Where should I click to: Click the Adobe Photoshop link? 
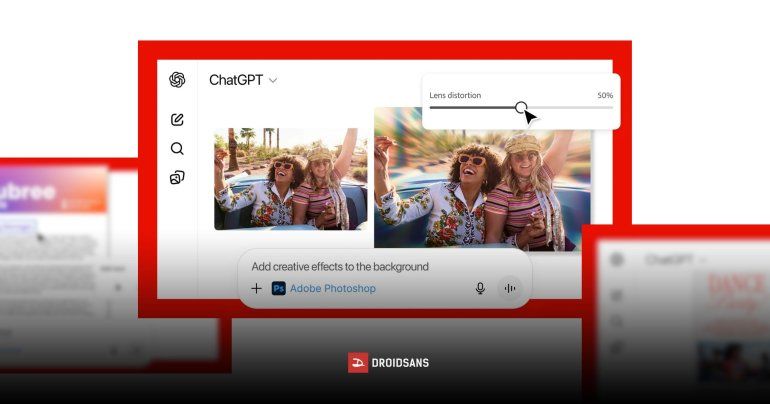[333, 288]
